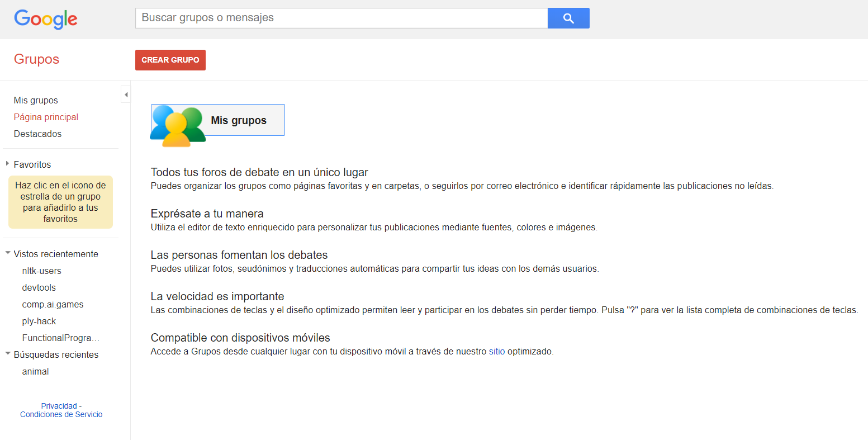Click the heading La velocidad es importante
The image size is (868, 440).
[217, 296]
